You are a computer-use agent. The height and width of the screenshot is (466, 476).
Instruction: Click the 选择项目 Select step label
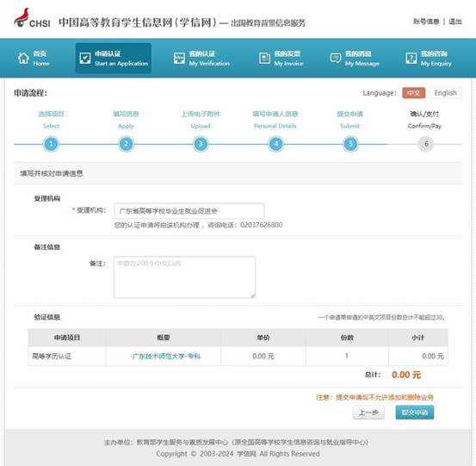51,120
